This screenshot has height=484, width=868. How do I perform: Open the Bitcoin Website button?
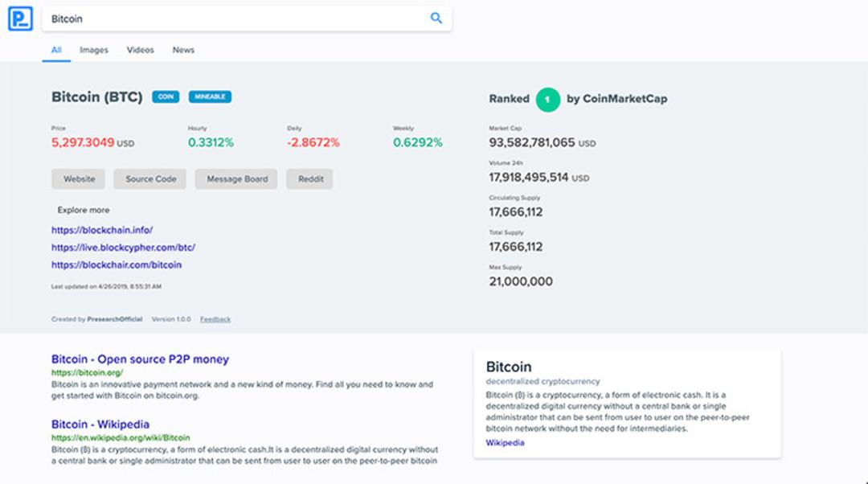pyautogui.click(x=79, y=178)
